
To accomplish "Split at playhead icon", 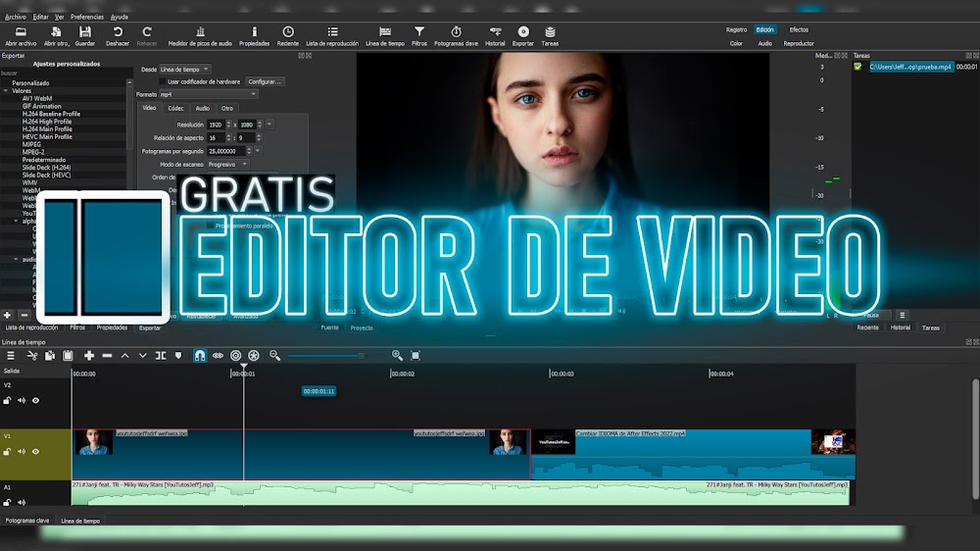I will click(161, 356).
